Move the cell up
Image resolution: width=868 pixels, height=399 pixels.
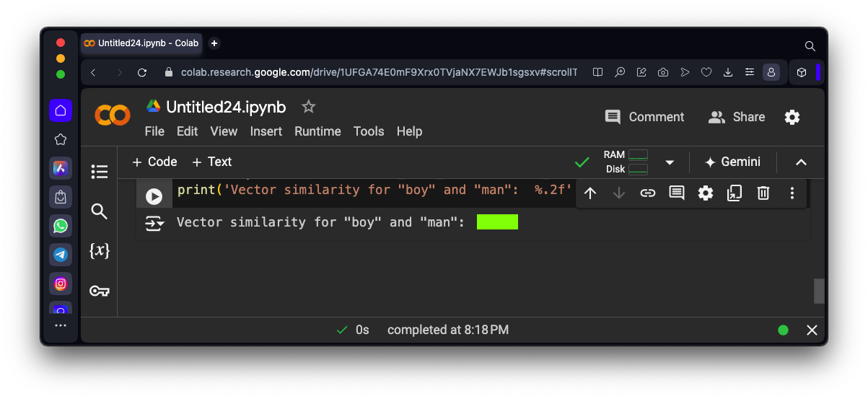click(x=590, y=193)
